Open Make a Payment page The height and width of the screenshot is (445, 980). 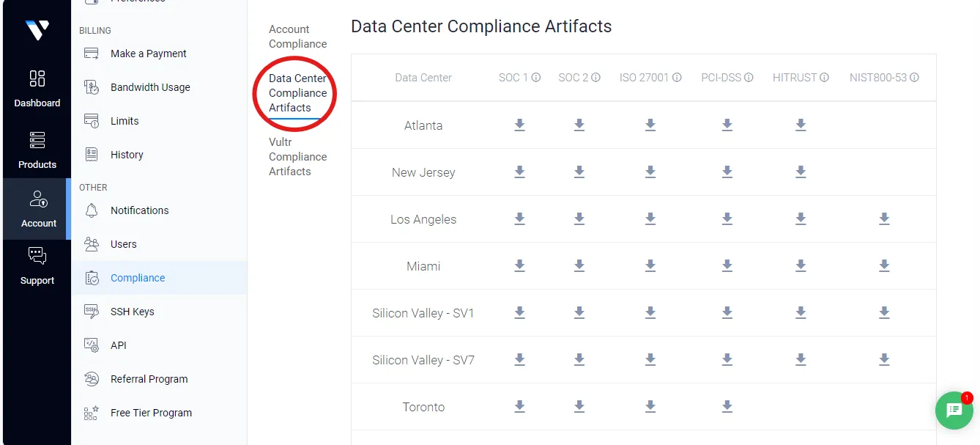click(148, 54)
